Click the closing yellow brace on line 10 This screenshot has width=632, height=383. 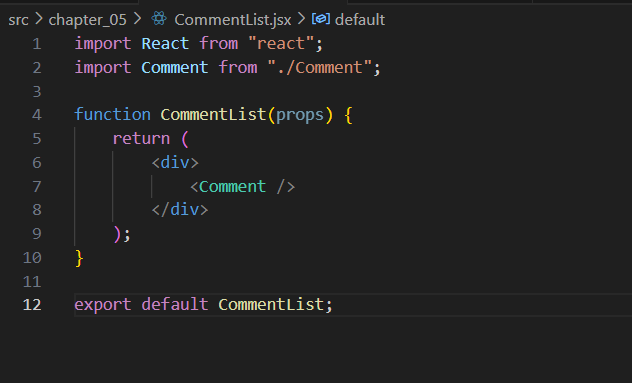tap(79, 258)
